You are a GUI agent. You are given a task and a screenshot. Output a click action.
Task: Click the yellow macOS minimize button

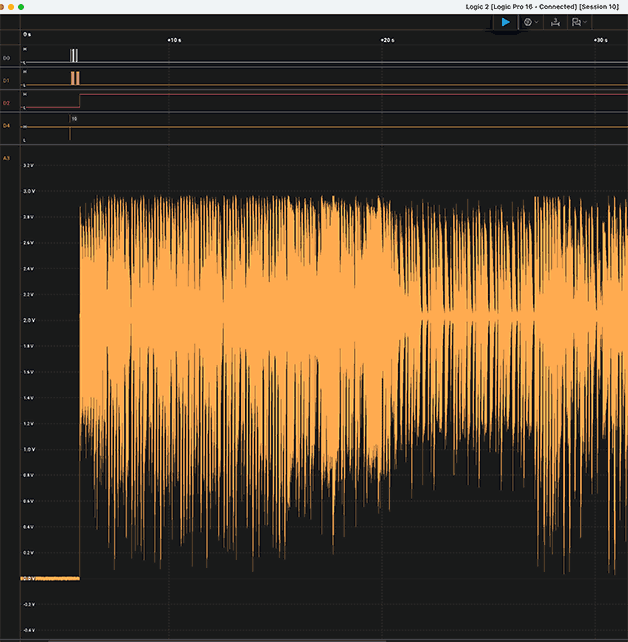(x=11, y=7)
